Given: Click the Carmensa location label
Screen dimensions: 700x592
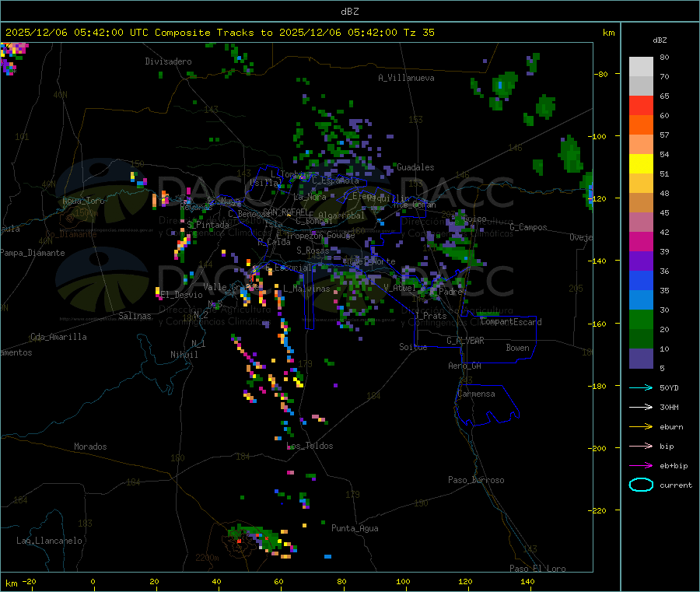Looking at the screenshot, I should 476,394.
